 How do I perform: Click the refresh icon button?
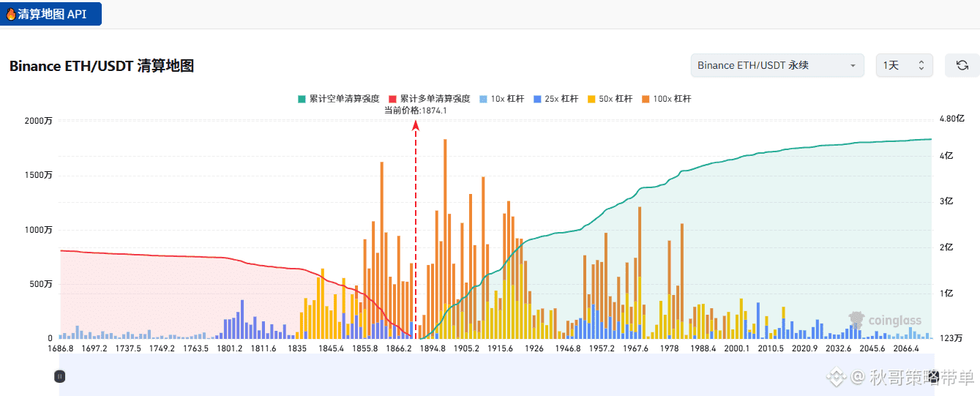(x=962, y=65)
